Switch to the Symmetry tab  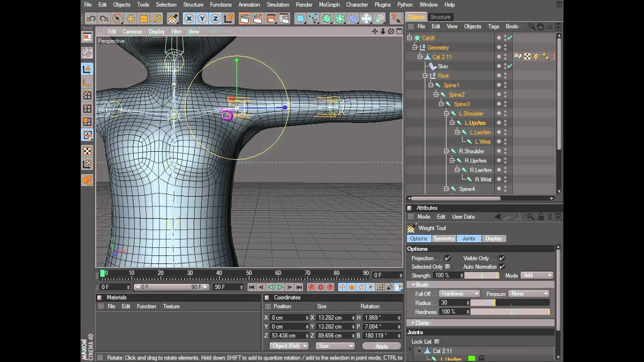click(443, 239)
